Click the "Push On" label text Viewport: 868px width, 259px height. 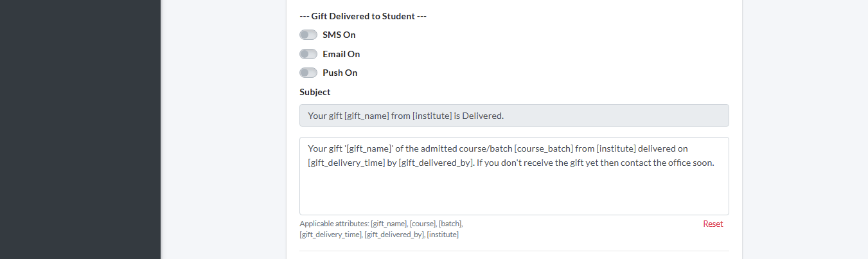coord(340,73)
